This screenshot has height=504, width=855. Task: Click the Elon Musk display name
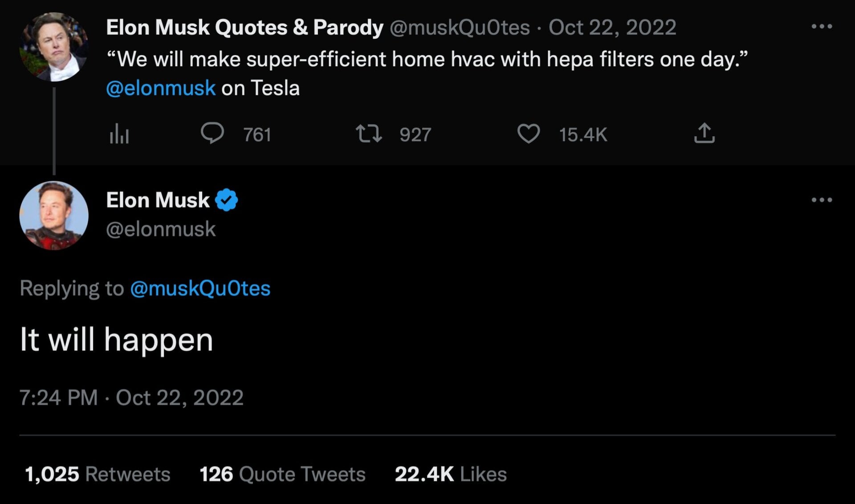158,200
